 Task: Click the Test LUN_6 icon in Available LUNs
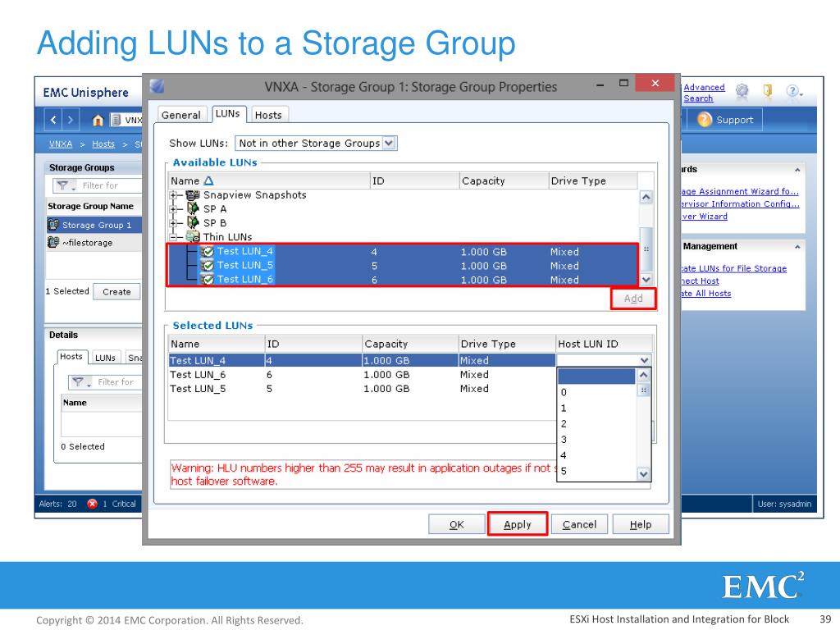(208, 279)
